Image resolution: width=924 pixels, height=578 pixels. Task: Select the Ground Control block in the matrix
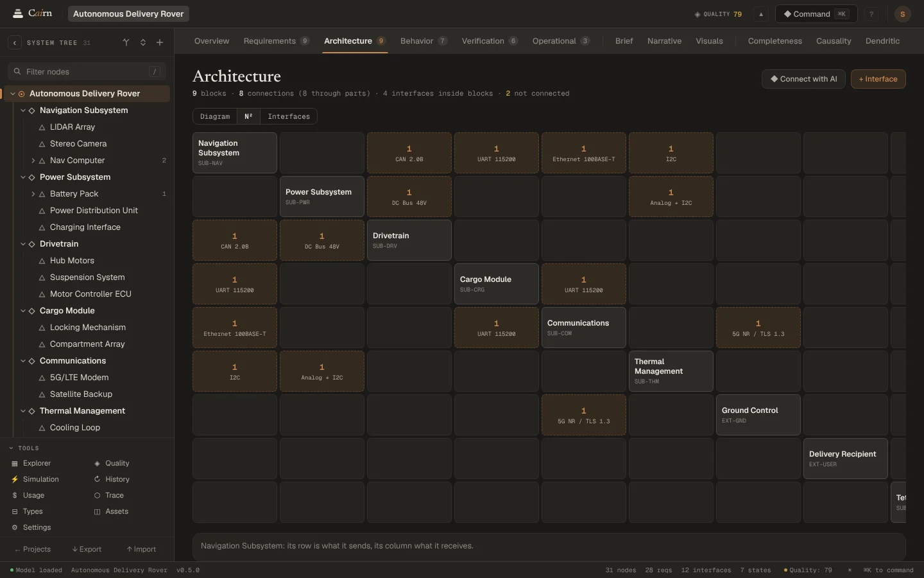758,415
